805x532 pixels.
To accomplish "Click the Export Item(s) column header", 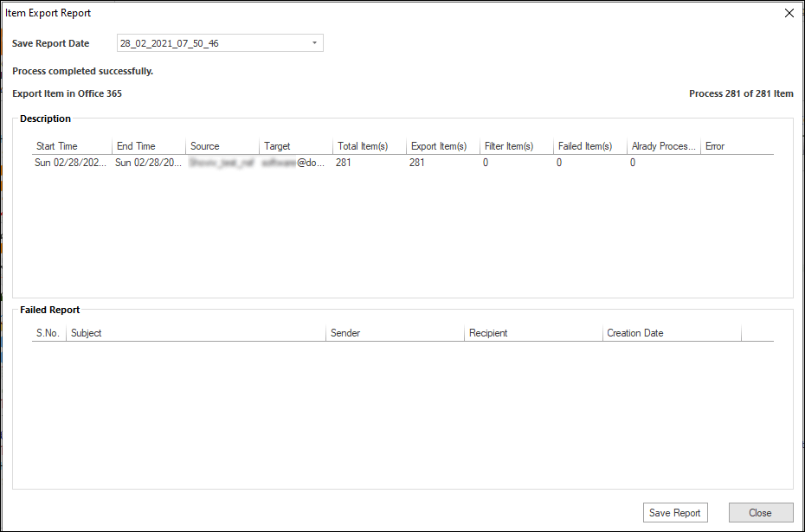I will coord(443,146).
